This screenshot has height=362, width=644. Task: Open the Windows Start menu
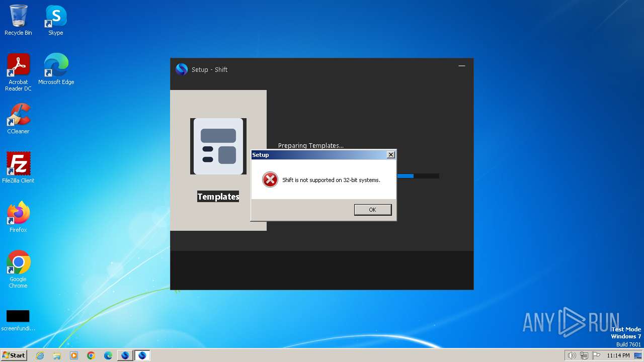14,355
